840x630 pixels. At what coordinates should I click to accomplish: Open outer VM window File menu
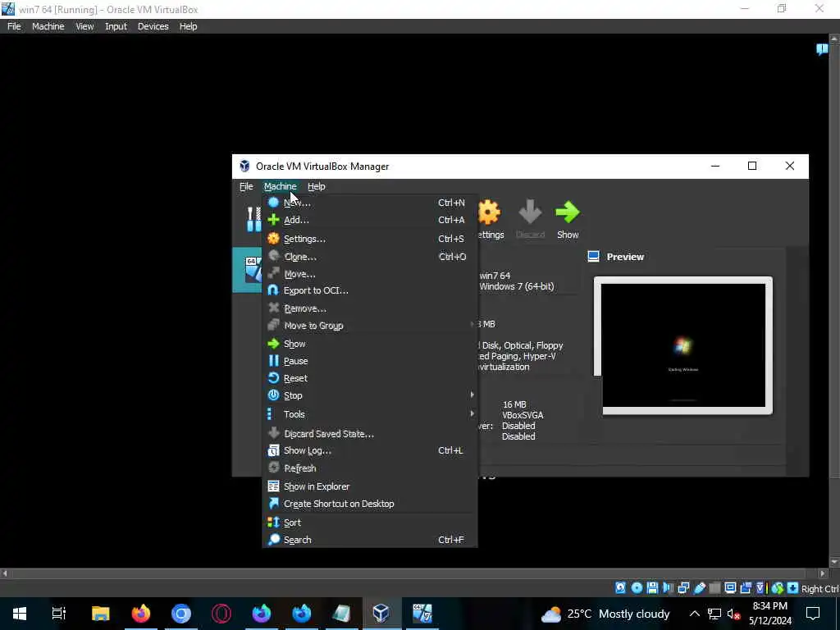click(x=14, y=26)
